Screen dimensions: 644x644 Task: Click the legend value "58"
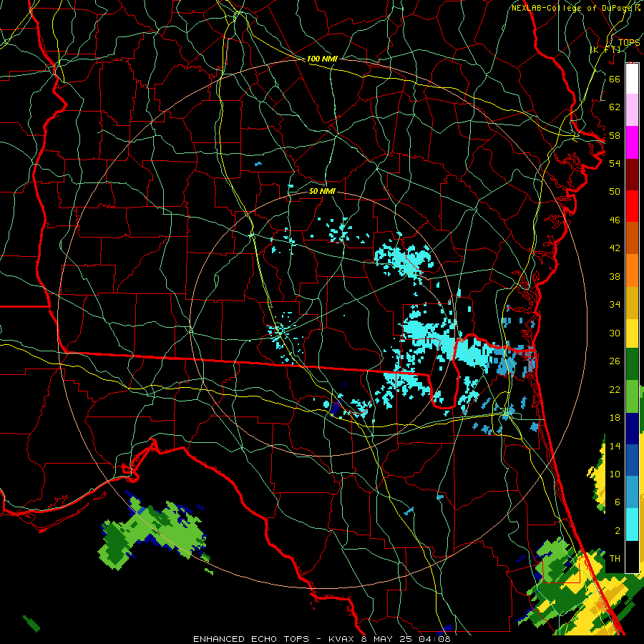point(615,135)
